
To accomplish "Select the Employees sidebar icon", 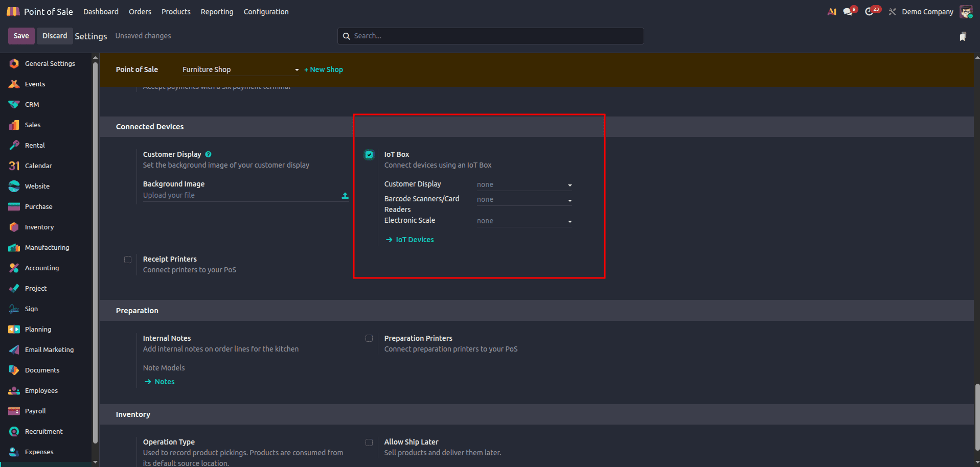I will [14, 390].
